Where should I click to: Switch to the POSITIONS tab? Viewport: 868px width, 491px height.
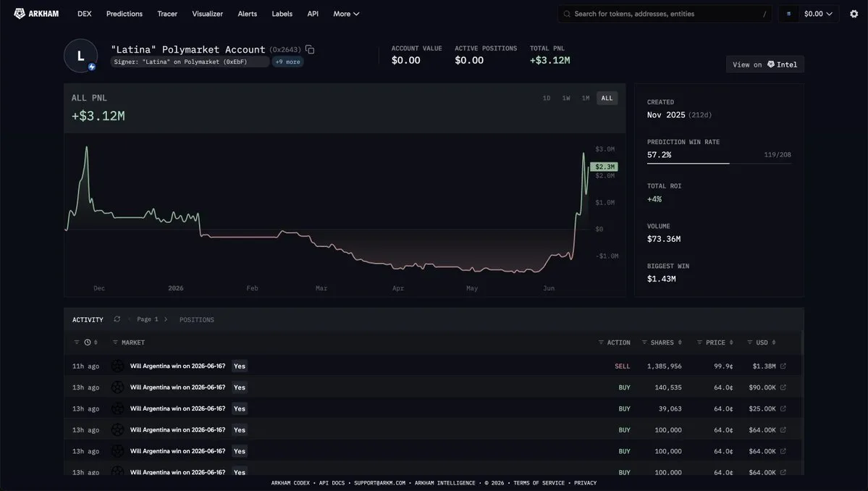[x=196, y=320]
